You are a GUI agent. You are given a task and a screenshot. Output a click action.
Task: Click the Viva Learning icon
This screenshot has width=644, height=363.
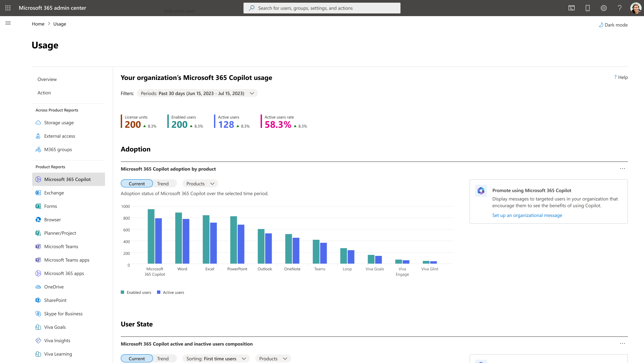coord(38,354)
